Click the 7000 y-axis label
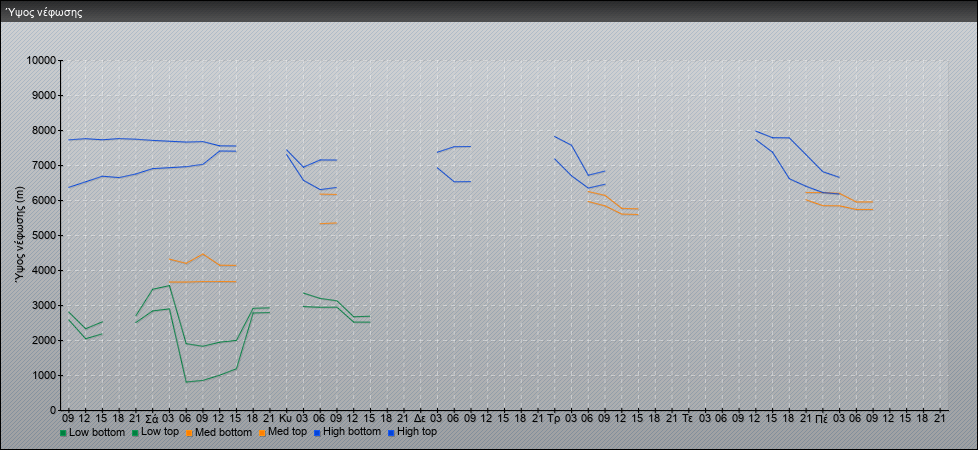Image resolution: width=978 pixels, height=450 pixels. (x=44, y=165)
